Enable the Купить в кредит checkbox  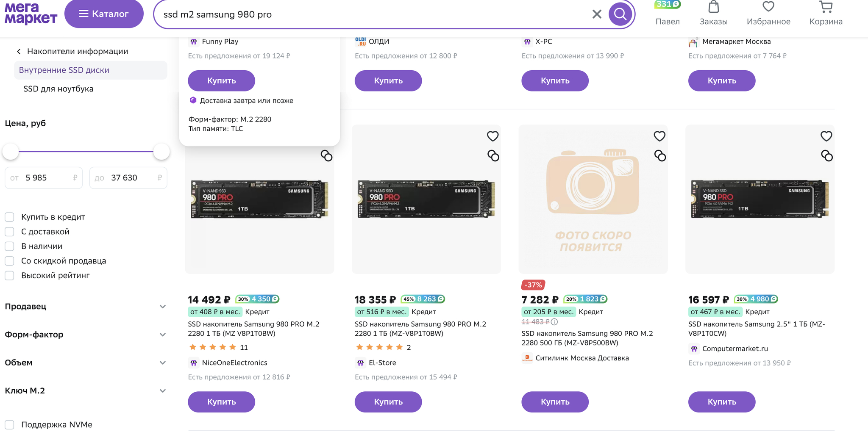(10, 217)
